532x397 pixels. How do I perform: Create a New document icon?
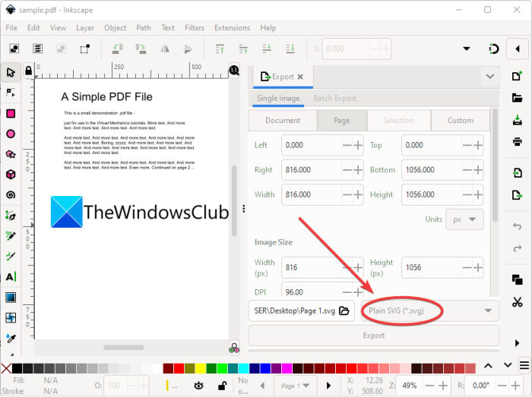click(x=517, y=76)
